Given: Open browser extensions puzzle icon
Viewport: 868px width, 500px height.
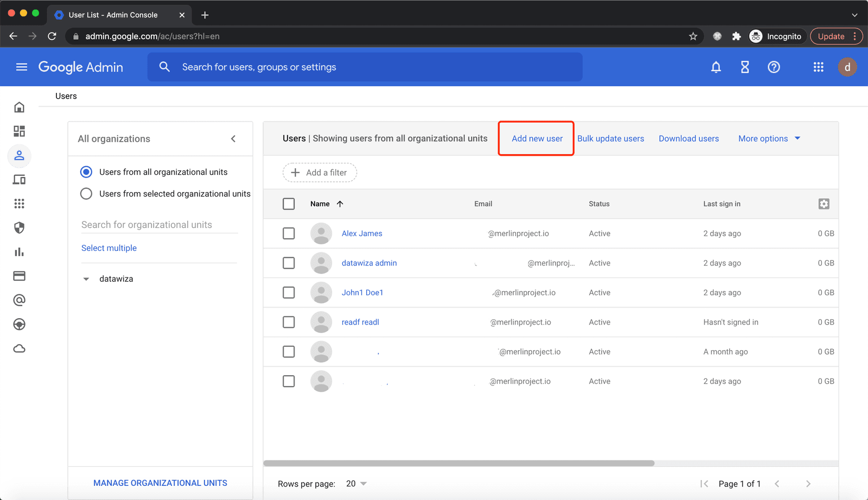Looking at the screenshot, I should 736,36.
